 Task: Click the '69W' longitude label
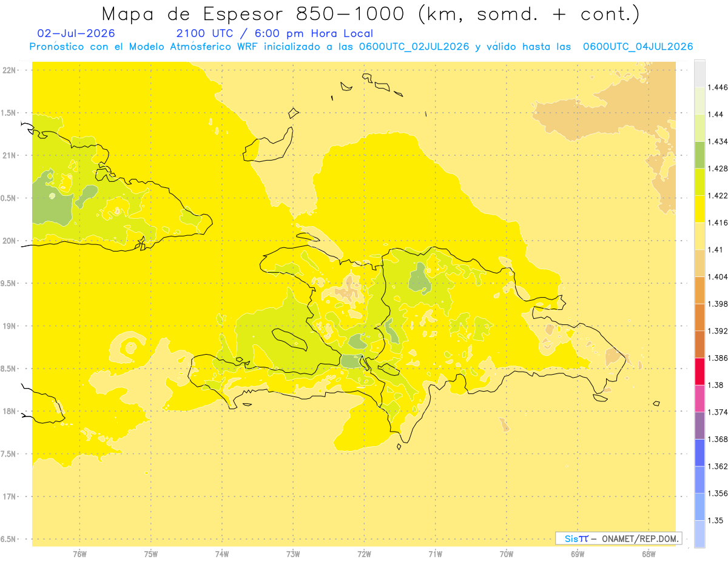click(578, 554)
